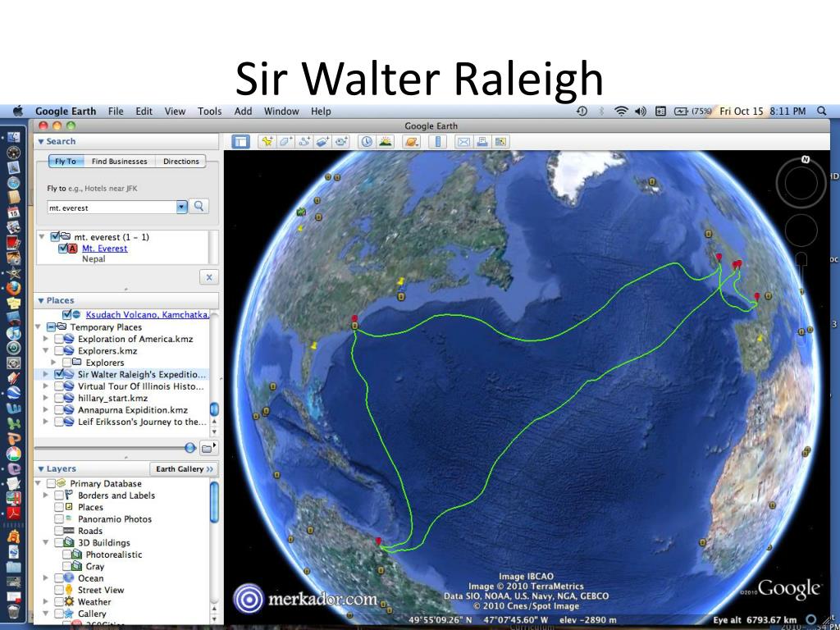
Task: Click the red placemark in South America
Action: click(x=378, y=541)
